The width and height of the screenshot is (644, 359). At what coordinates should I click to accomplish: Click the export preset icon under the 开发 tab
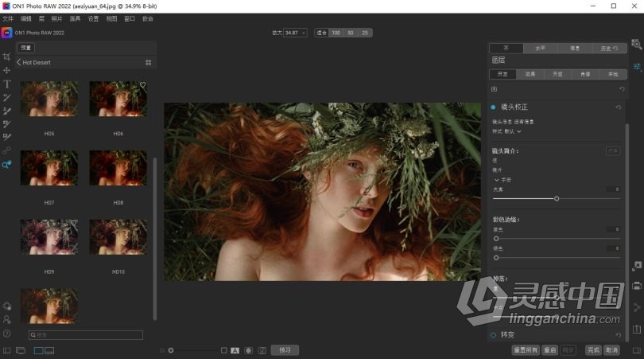494,89
